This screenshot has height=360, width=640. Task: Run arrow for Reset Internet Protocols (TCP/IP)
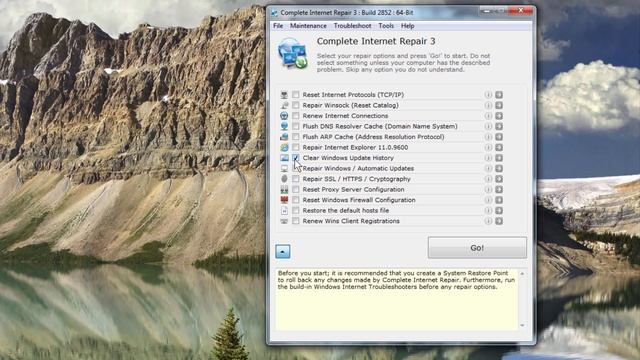(x=499, y=95)
